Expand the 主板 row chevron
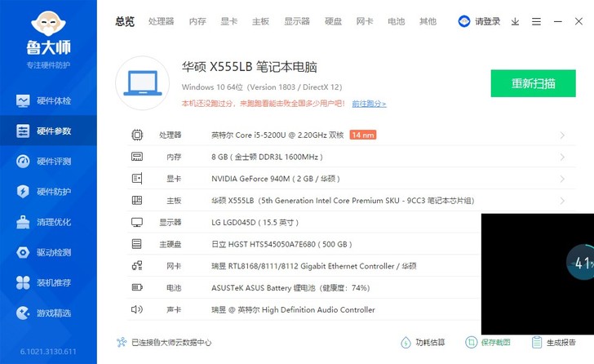This screenshot has width=594, height=364. pos(562,201)
